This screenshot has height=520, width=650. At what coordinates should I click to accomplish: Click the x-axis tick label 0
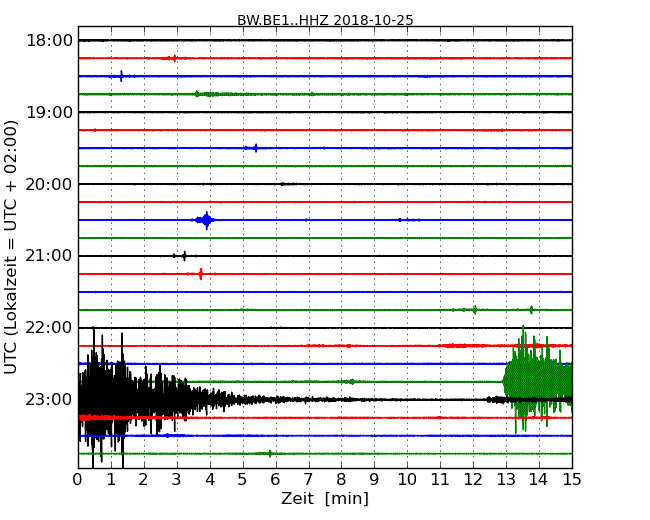coord(78,480)
